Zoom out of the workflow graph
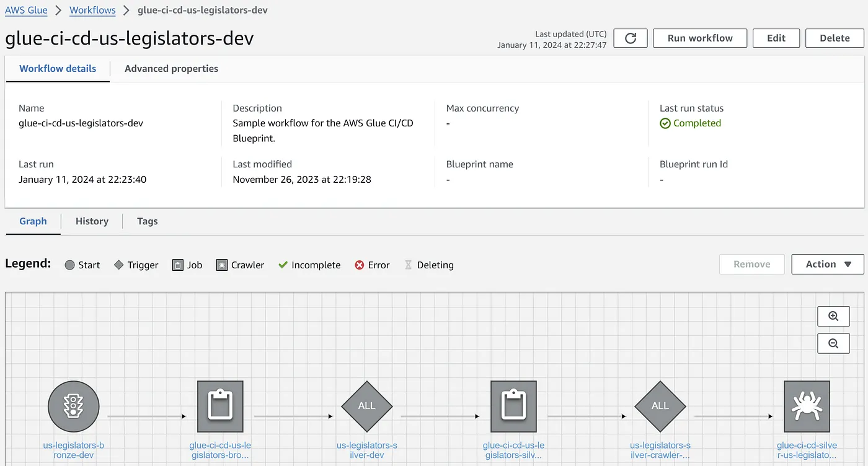The width and height of the screenshot is (868, 466). pos(833,343)
